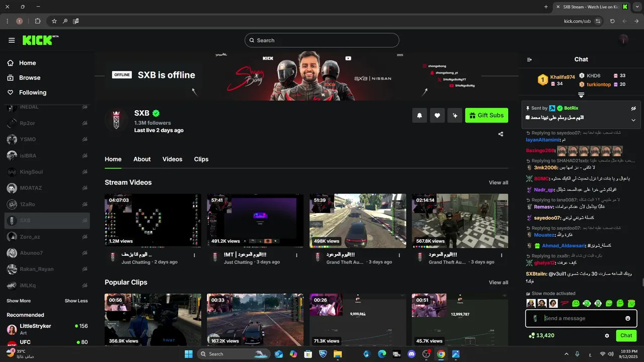Open options for the 02:14:14 video

tap(502, 255)
